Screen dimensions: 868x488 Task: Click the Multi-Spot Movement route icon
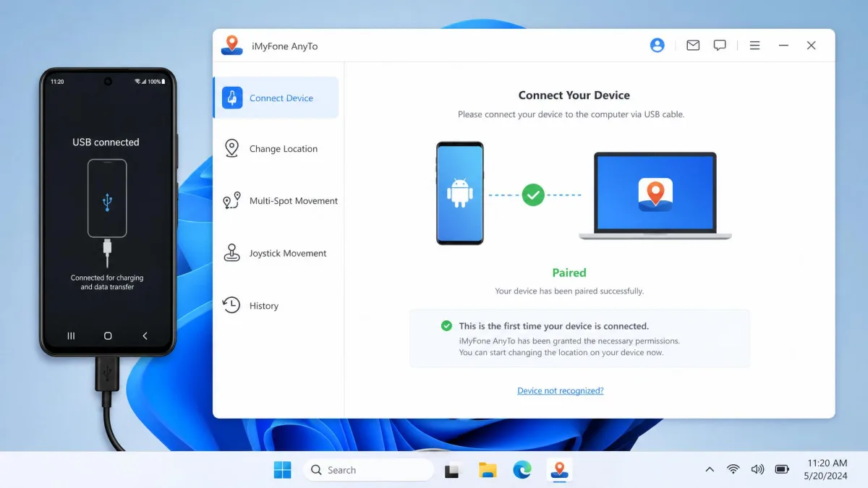pos(231,201)
